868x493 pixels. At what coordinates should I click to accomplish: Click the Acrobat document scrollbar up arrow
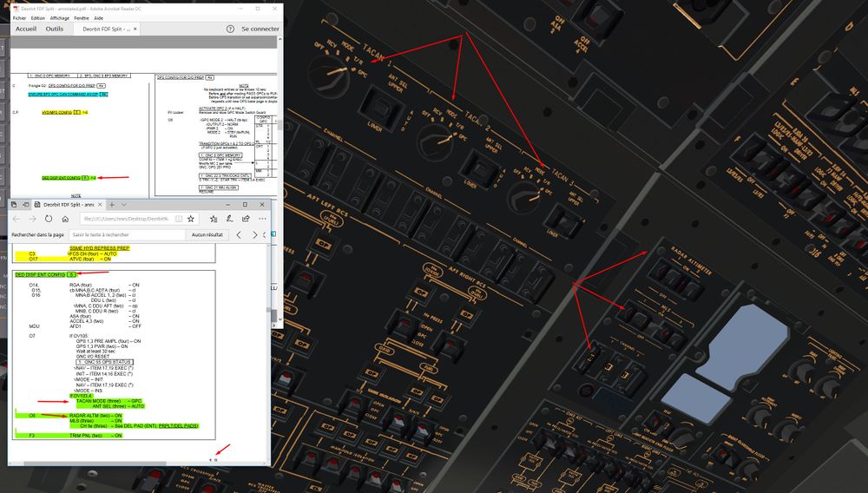click(280, 39)
